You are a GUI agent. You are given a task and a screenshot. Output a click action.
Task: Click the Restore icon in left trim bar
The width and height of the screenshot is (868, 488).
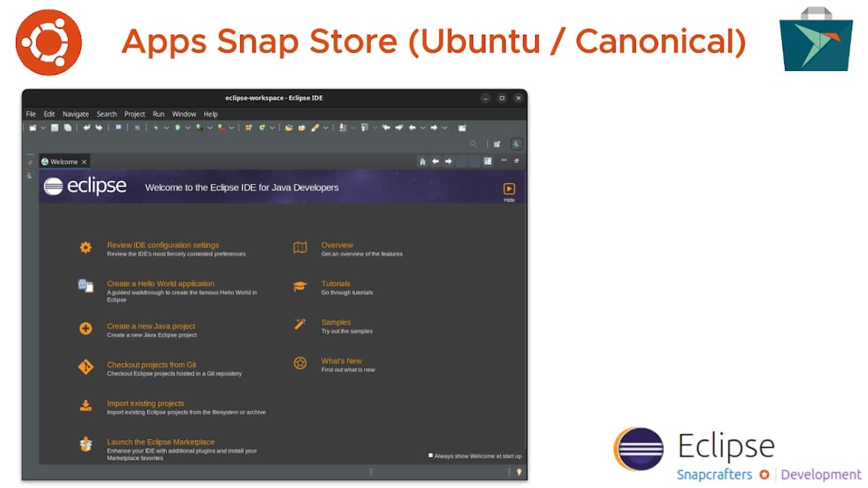pos(30,163)
